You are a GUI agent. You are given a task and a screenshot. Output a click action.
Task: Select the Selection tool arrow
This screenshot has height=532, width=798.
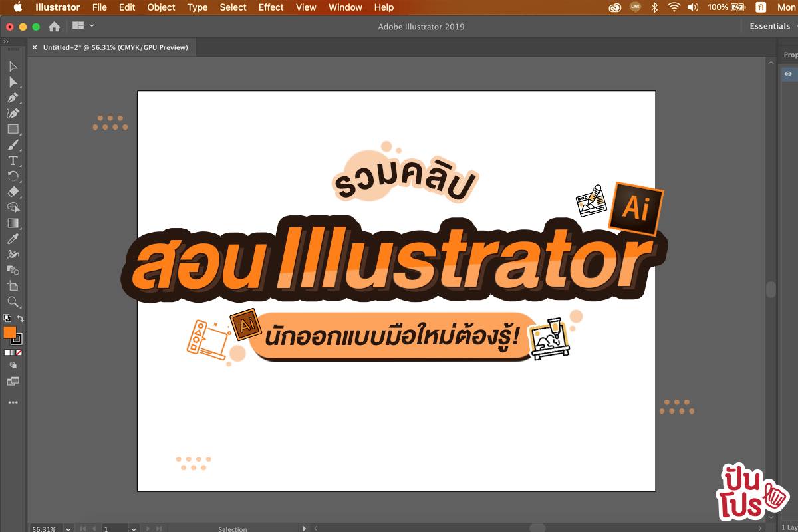point(13,66)
